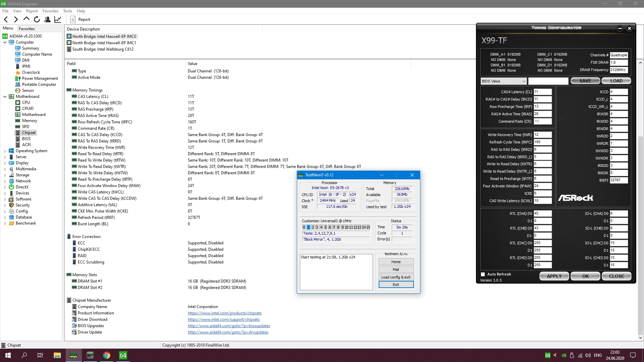
Task: Open the Tools menu
Action: [x=67, y=11]
